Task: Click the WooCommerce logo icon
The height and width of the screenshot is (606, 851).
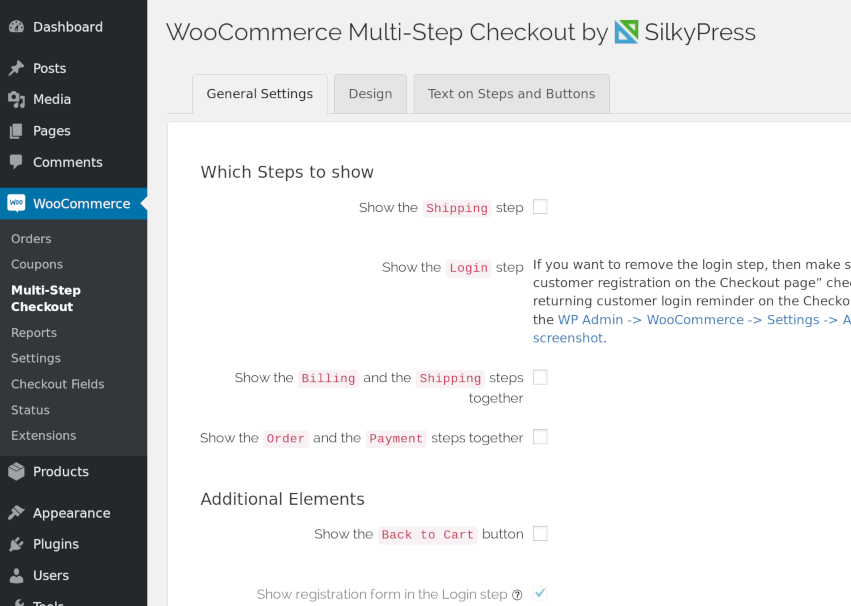Action: pos(16,204)
